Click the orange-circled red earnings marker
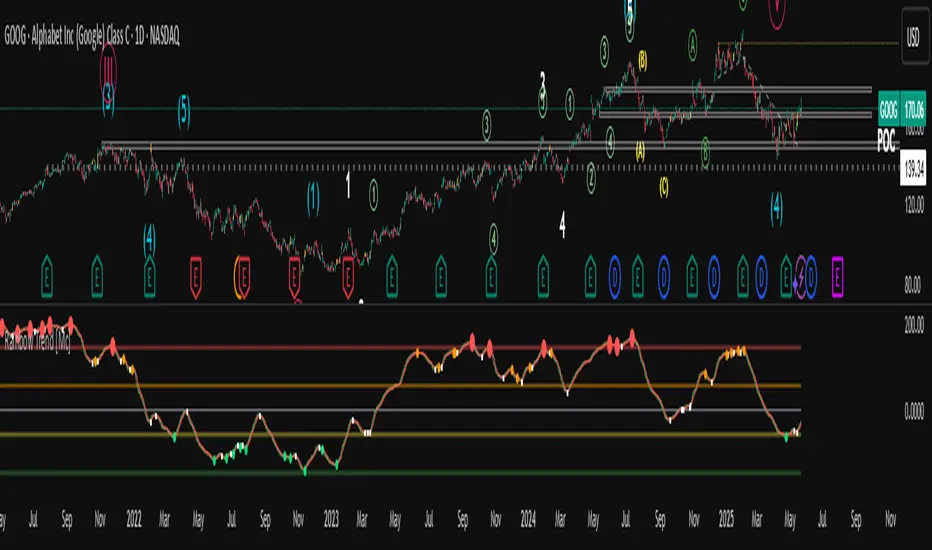The height and width of the screenshot is (550, 932). 243,277
